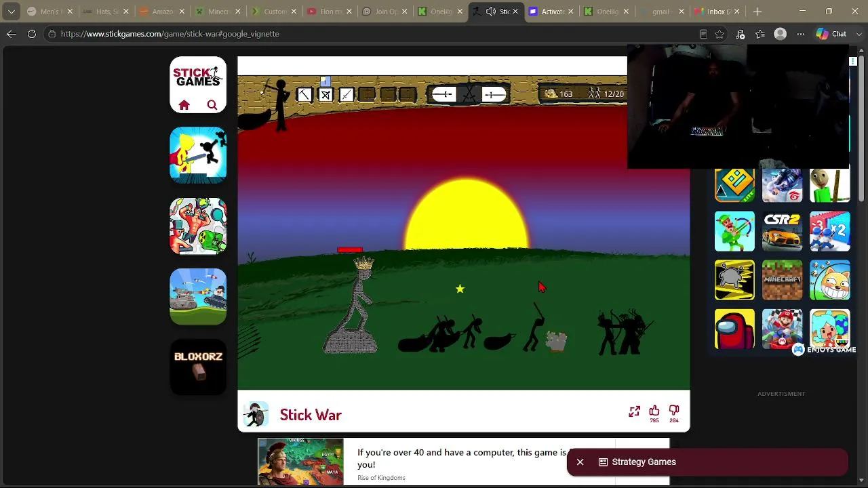Select the swordsman unit button
This screenshot has width=868, height=488.
click(347, 95)
